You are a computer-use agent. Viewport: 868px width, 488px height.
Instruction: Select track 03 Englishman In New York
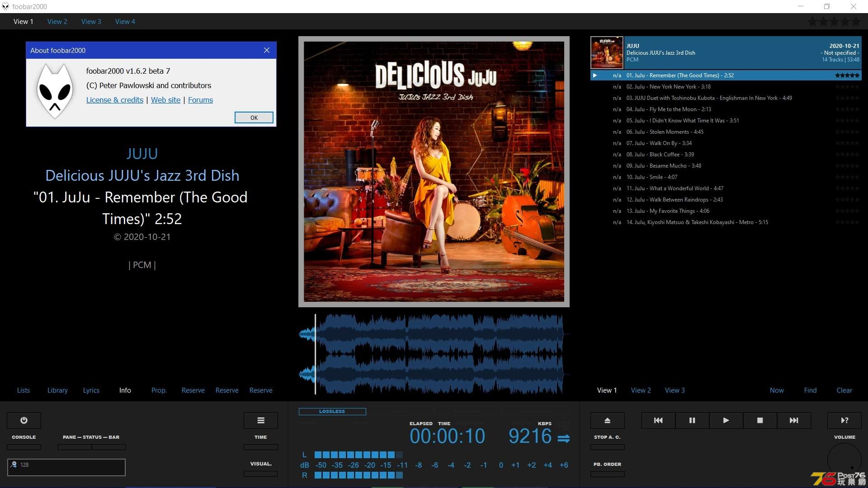click(726, 98)
